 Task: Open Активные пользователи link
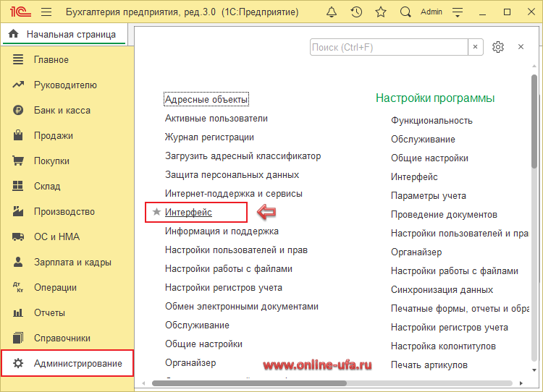[216, 119]
